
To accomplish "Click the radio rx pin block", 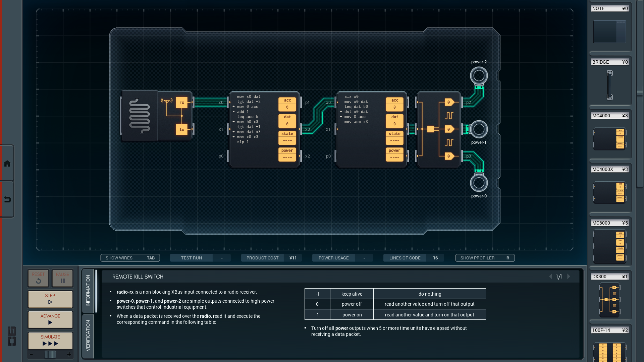I will click(181, 103).
